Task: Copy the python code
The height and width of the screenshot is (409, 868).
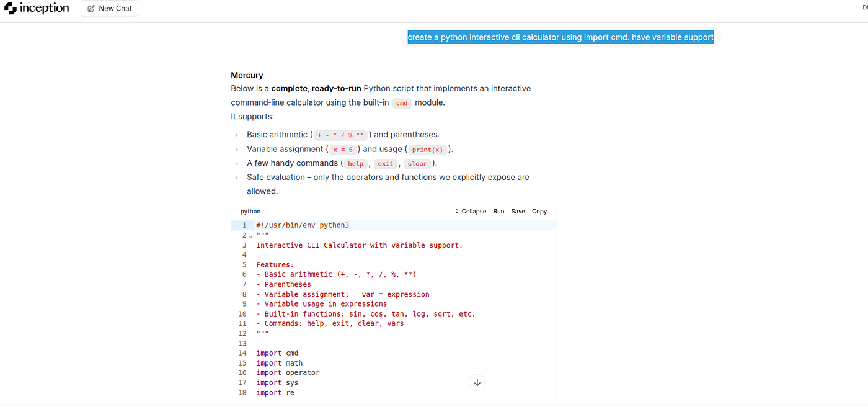Action: 539,212
